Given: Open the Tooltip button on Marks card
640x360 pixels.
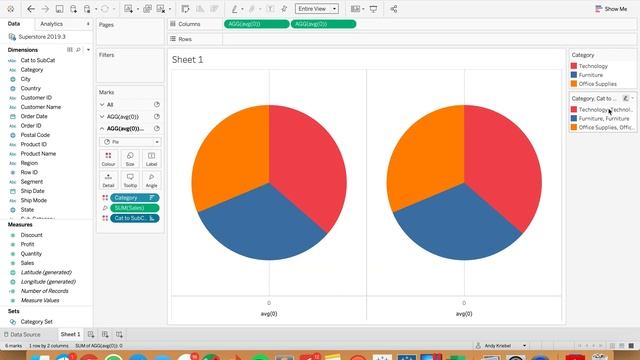Looking at the screenshot, I should coord(130,180).
